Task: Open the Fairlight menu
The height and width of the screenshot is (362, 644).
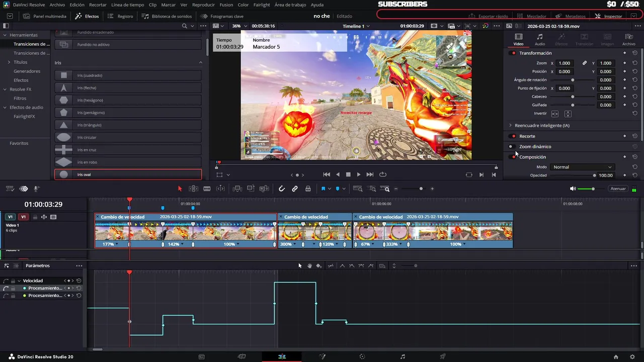Action: point(262,5)
